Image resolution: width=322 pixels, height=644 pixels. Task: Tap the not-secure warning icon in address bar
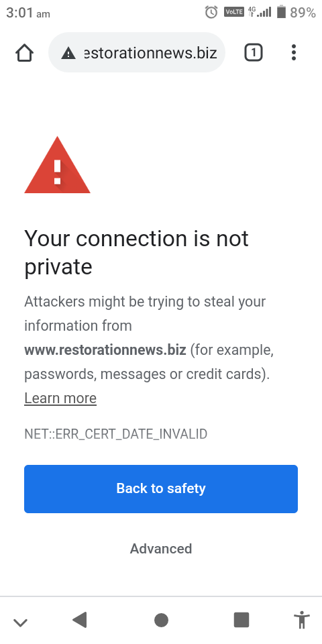pos(68,53)
